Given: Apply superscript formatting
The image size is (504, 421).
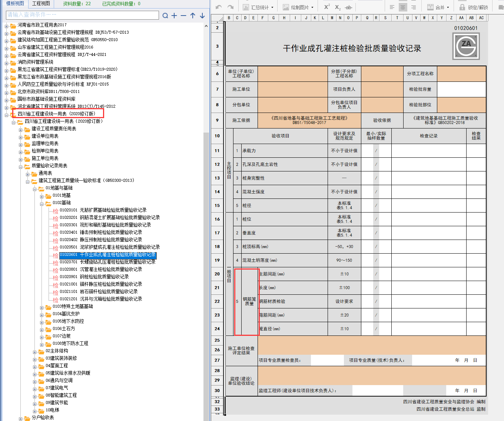Looking at the screenshot, I should coord(327,7).
